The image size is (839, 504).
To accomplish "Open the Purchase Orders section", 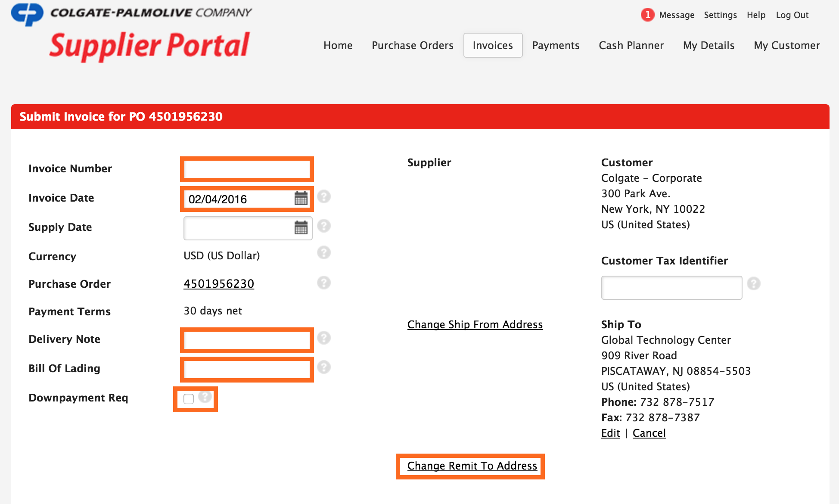I will pos(412,45).
